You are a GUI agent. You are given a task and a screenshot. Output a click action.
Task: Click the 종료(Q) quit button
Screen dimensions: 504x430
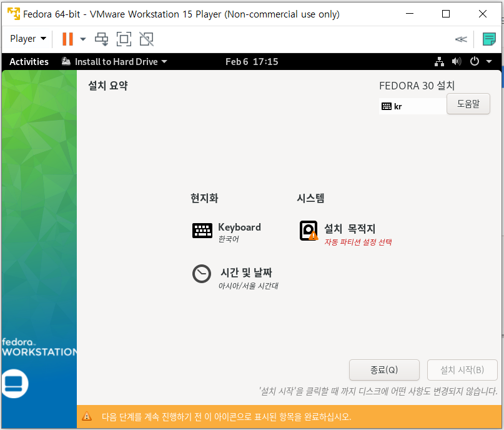(x=384, y=370)
